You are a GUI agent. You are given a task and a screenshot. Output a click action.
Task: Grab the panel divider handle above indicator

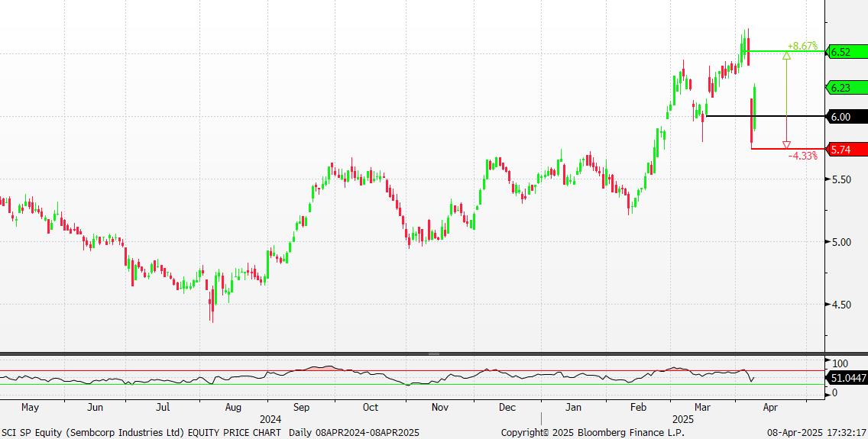pyautogui.click(x=434, y=354)
